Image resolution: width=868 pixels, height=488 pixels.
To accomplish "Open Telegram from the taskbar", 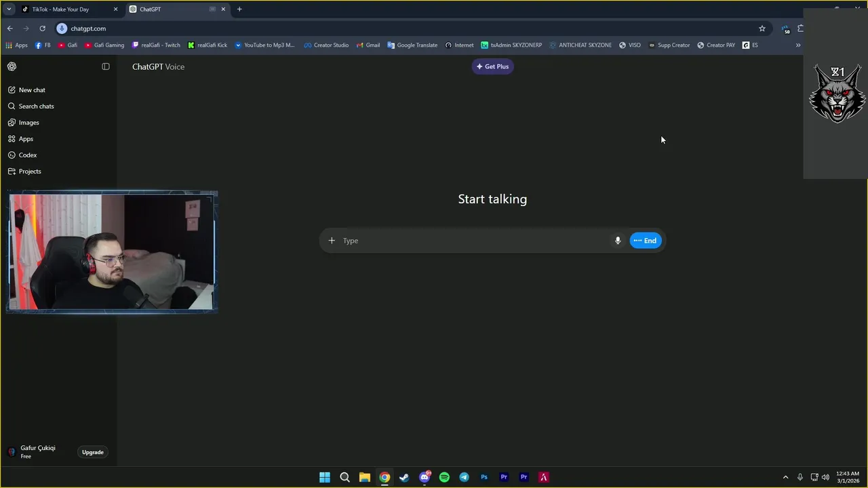I will 464,477.
